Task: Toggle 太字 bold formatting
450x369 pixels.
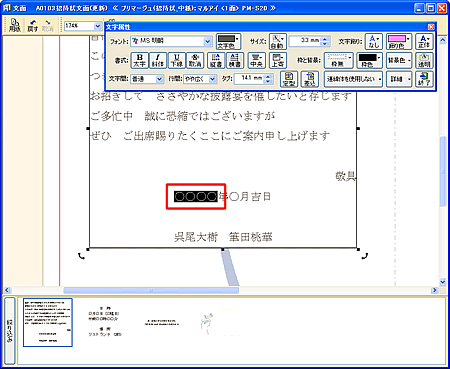Action: (139, 60)
